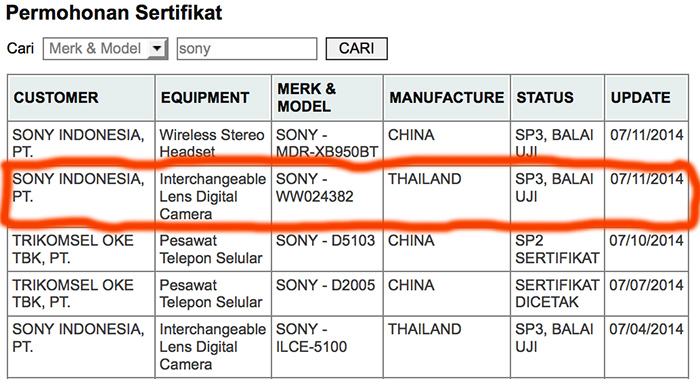Image resolution: width=700 pixels, height=379 pixels.
Task: Open the Merk & Model dropdown arrow
Action: [x=157, y=48]
